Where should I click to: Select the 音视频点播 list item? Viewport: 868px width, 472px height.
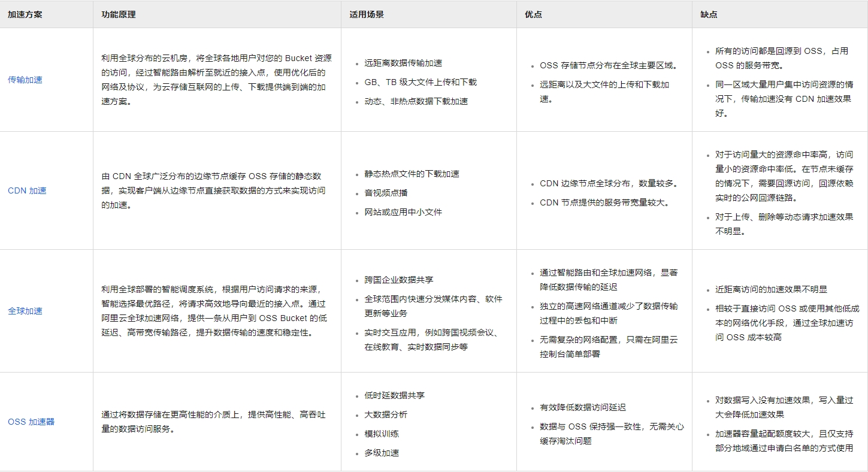point(386,193)
